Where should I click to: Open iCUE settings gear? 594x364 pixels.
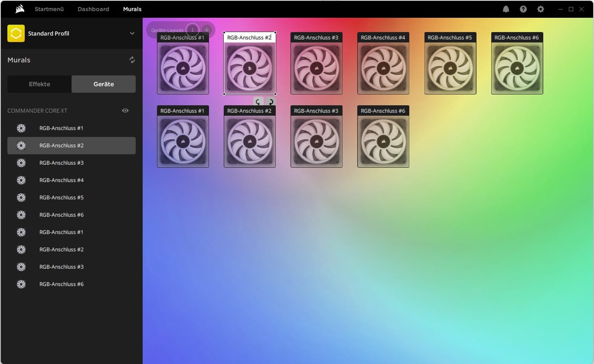[x=541, y=9]
